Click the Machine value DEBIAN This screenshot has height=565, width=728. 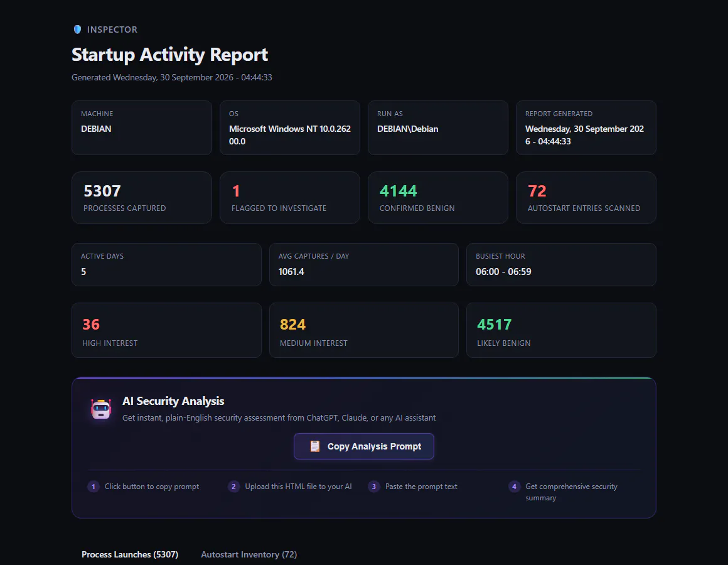tap(96, 129)
